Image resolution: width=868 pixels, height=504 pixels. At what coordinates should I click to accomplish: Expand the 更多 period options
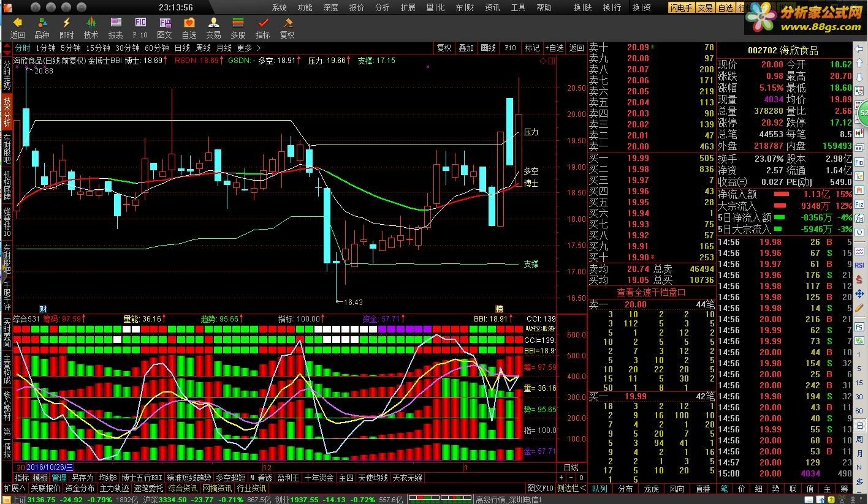pyautogui.click(x=249, y=48)
